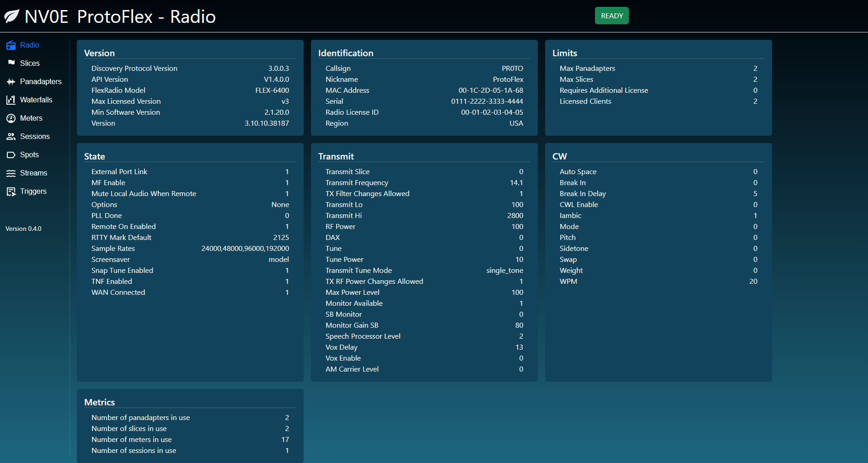
Task: Open the Radio menu item
Action: [30, 45]
